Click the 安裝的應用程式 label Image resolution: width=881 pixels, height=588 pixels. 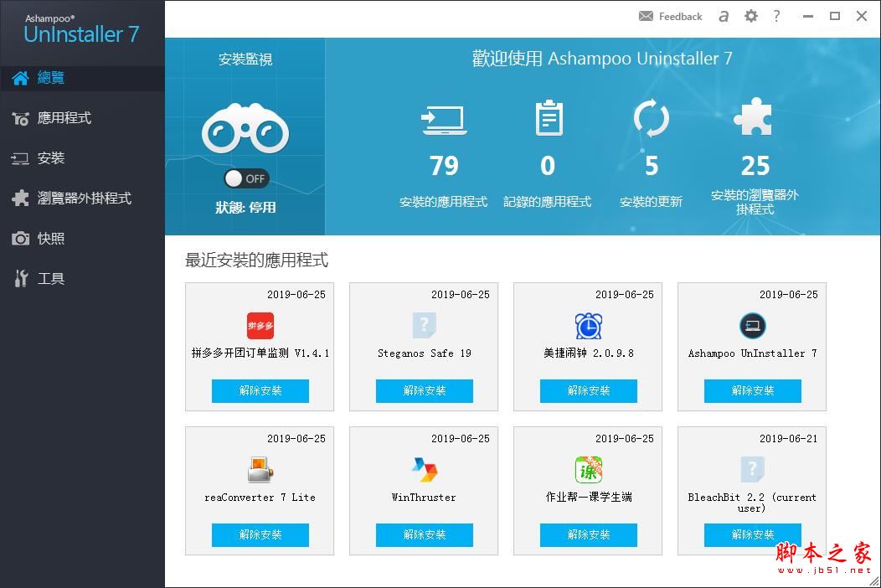pos(443,202)
